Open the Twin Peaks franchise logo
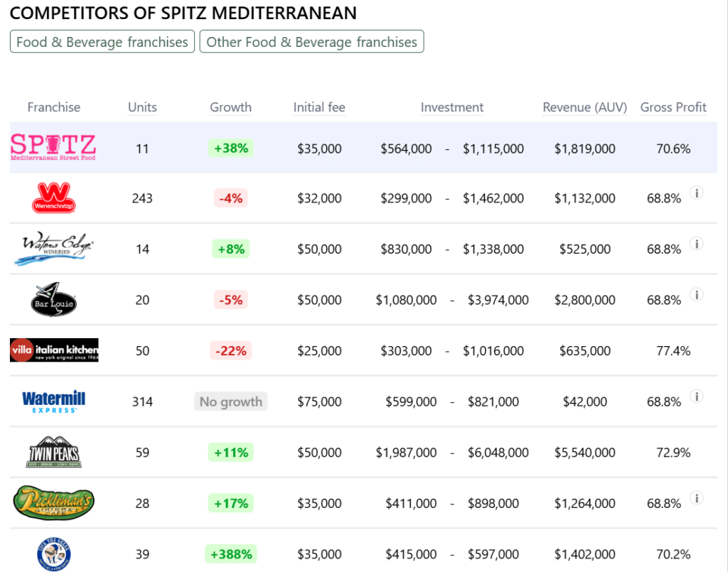 click(x=54, y=452)
